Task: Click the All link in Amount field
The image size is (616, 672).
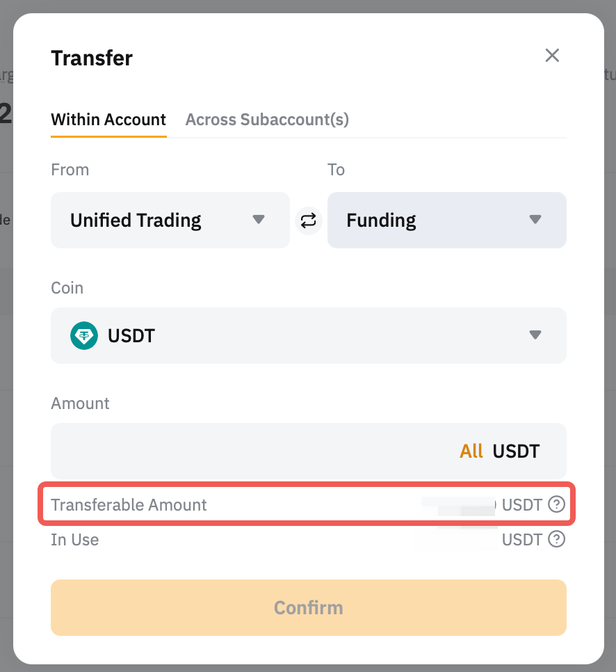Action: [471, 451]
